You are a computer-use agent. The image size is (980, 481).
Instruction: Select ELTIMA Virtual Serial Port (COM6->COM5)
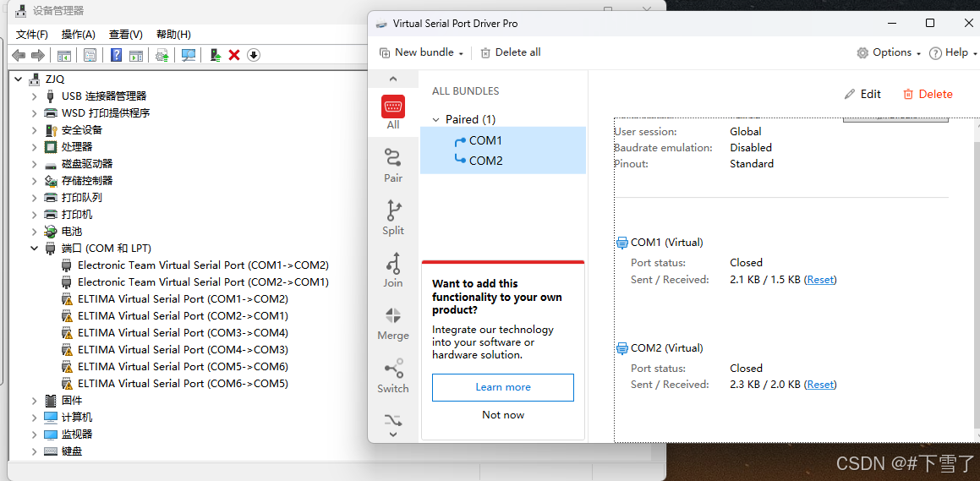pos(183,383)
